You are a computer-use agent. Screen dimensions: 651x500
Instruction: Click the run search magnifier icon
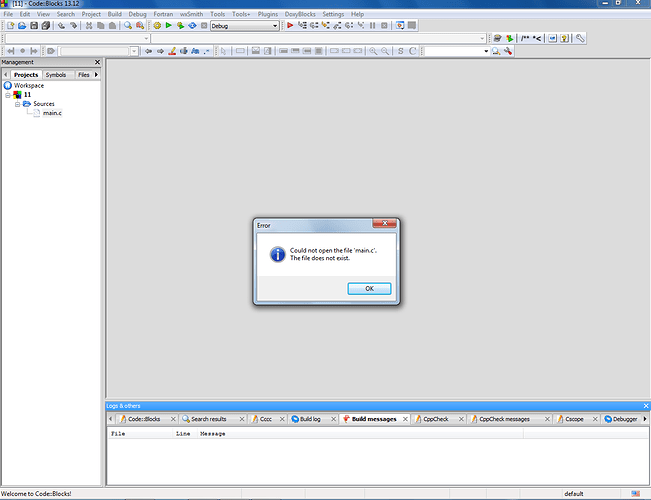(x=496, y=51)
